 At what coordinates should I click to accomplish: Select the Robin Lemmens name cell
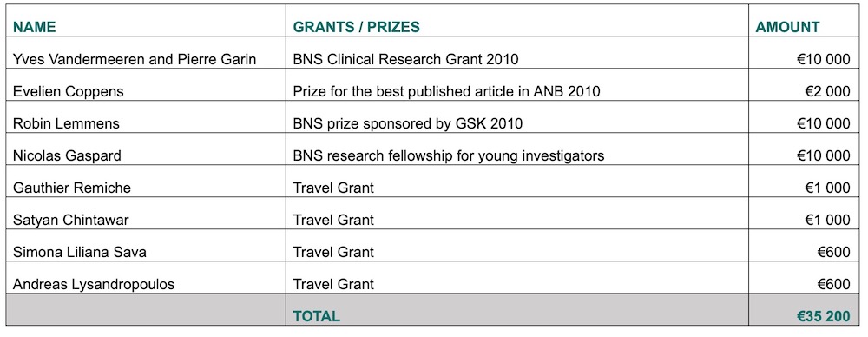[x=146, y=117]
